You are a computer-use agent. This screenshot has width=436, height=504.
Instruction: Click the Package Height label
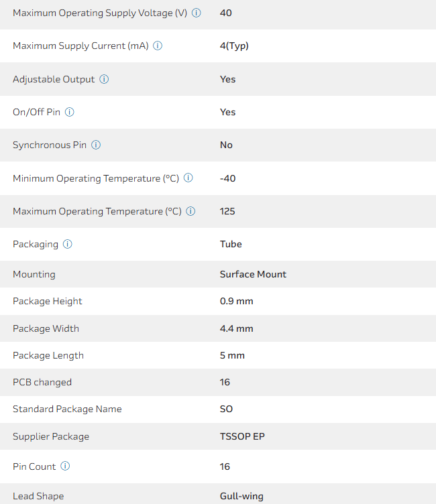click(x=48, y=301)
